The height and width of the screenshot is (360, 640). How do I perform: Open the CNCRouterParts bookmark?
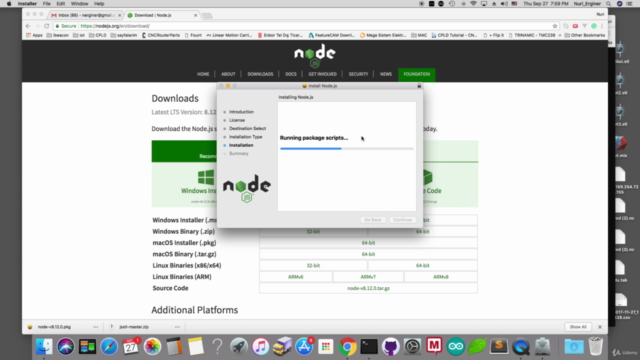161,36
